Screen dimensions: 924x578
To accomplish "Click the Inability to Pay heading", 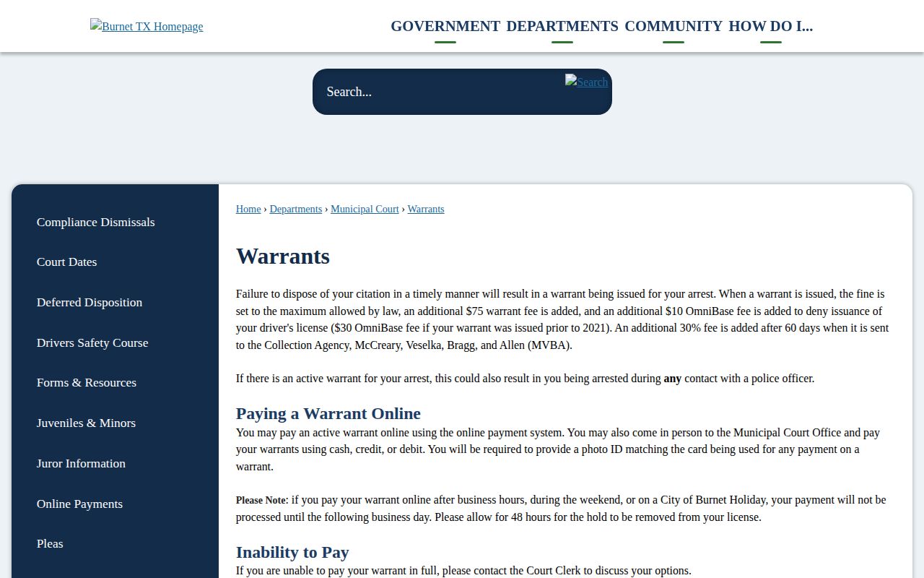I will pyautogui.click(x=292, y=552).
